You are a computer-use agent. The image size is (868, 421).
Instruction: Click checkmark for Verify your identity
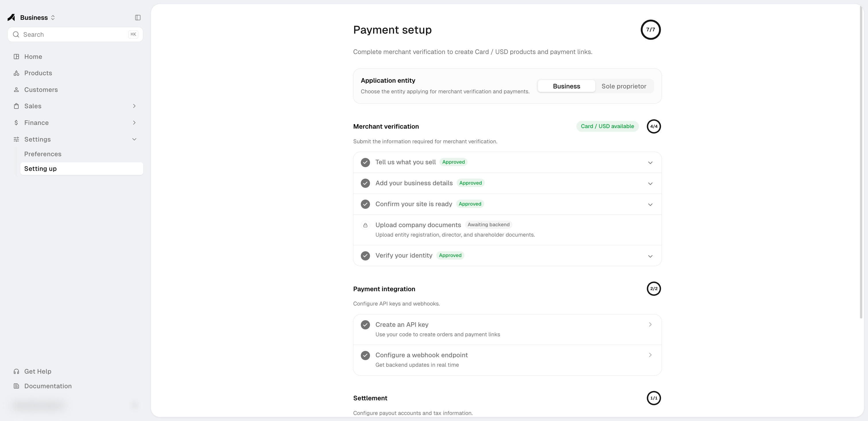point(365,256)
